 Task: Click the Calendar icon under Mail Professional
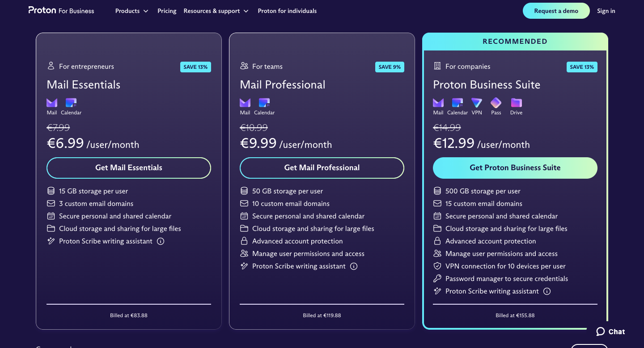click(264, 103)
